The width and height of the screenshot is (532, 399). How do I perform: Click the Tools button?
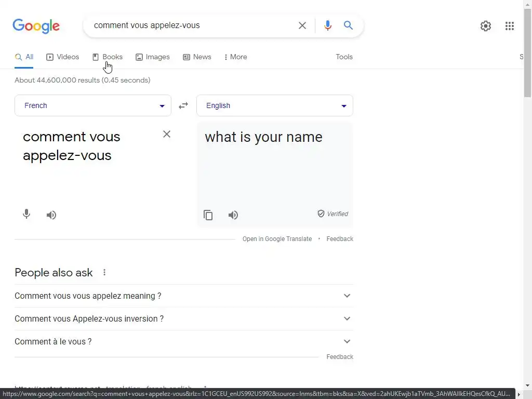point(344,57)
